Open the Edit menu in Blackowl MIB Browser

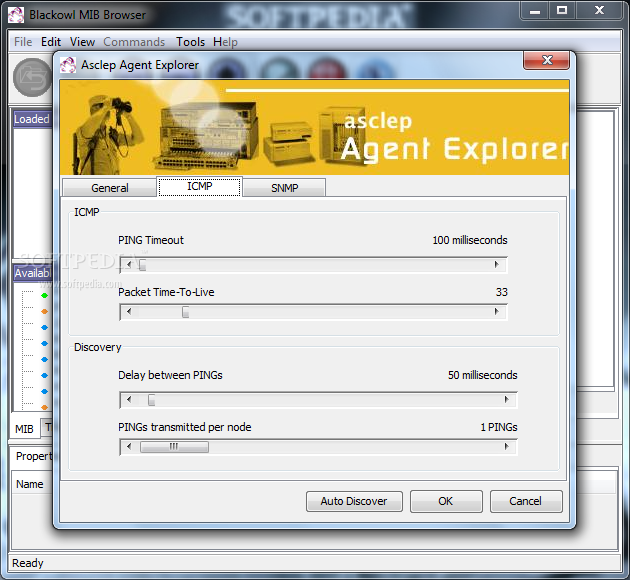pyautogui.click(x=51, y=42)
